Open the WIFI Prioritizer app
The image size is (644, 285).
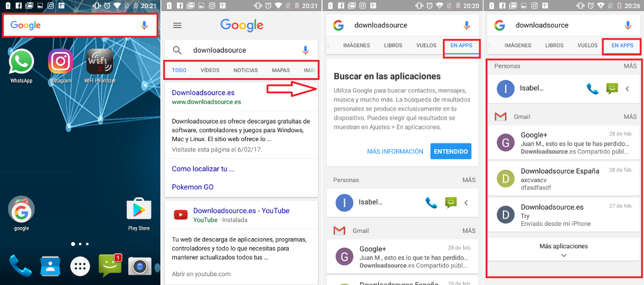(x=100, y=61)
